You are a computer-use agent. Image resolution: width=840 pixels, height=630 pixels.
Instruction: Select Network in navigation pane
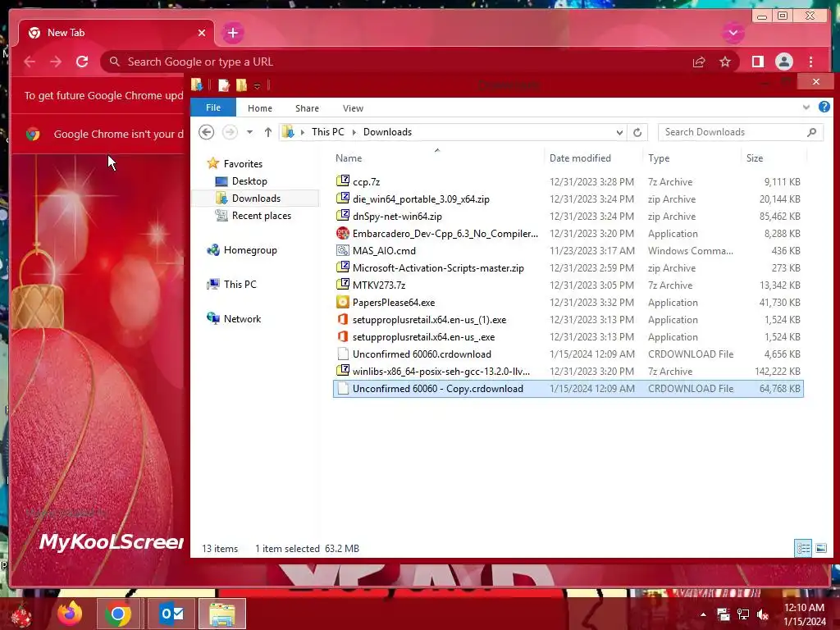[242, 319]
